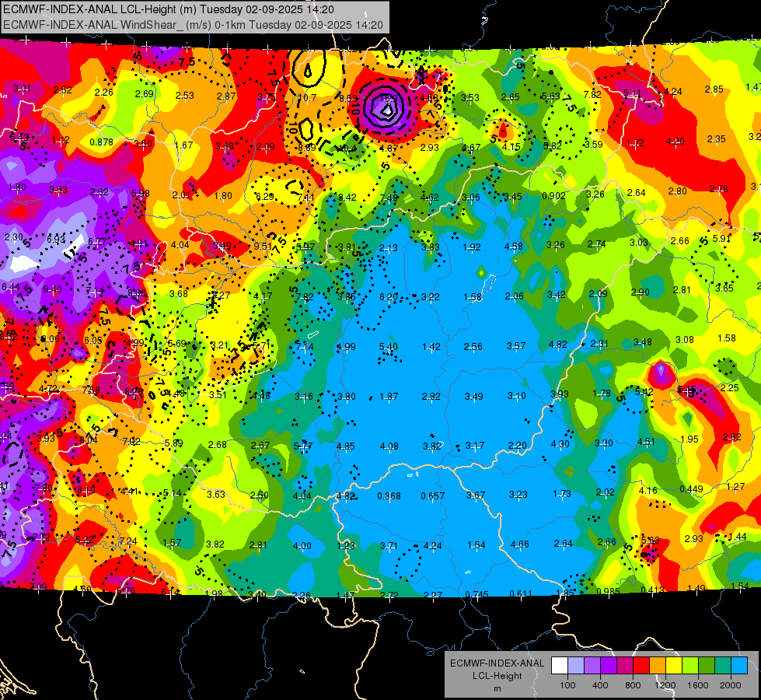Click the wind shear value 4.30
The image size is (761, 700).
(560, 443)
